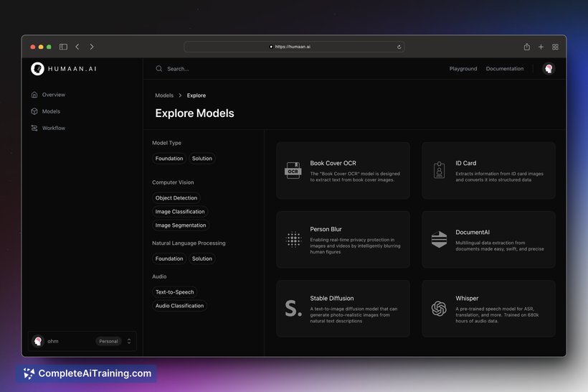Click the Natural Language Processing label
Screen dimensions: 588x392
point(189,243)
